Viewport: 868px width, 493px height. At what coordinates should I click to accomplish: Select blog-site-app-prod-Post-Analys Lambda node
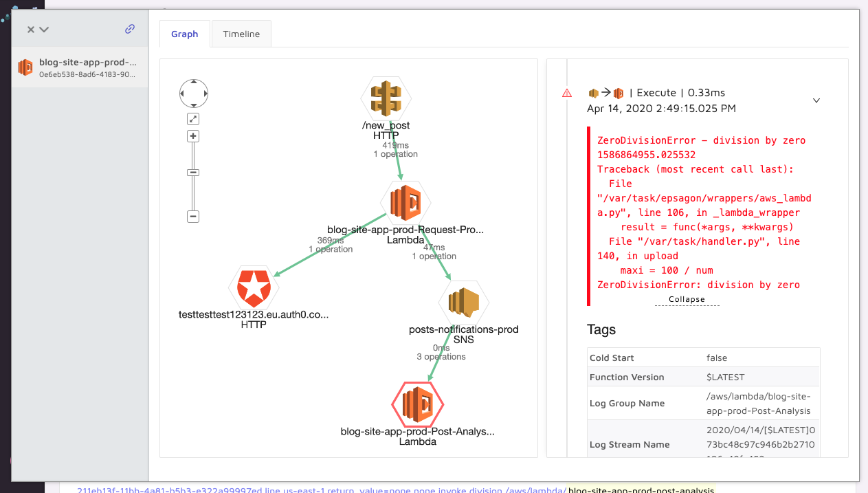tap(418, 404)
